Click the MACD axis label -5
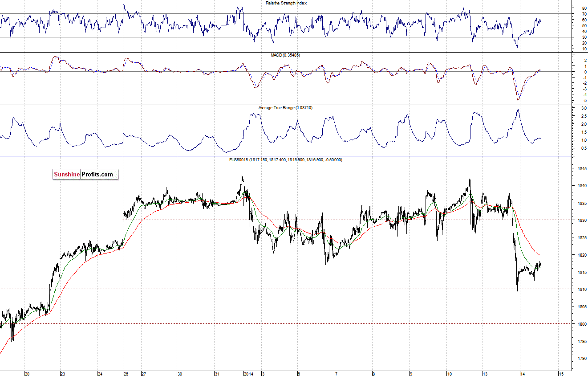 (584, 101)
